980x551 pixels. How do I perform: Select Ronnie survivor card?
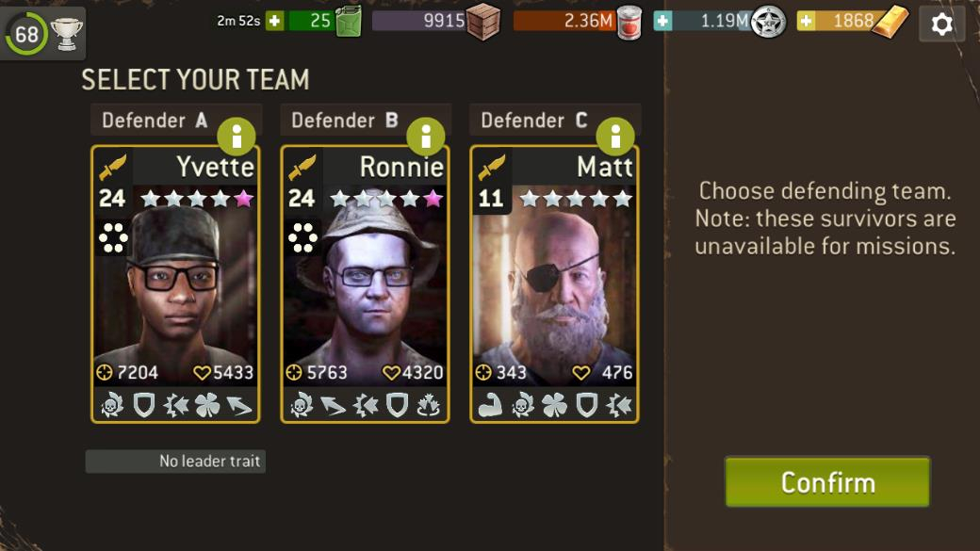365,284
